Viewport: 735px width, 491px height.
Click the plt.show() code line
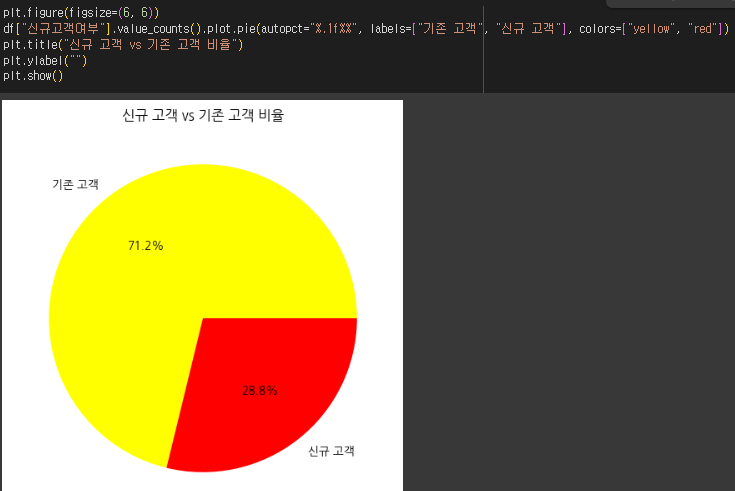pos(33,76)
